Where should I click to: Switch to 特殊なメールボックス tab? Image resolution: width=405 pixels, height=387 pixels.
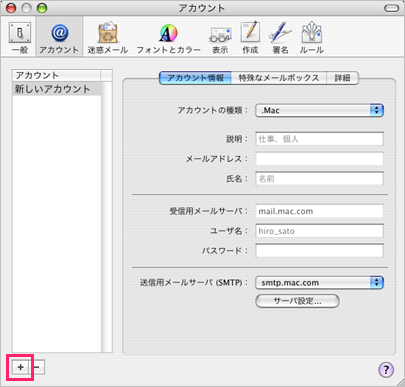(279, 78)
